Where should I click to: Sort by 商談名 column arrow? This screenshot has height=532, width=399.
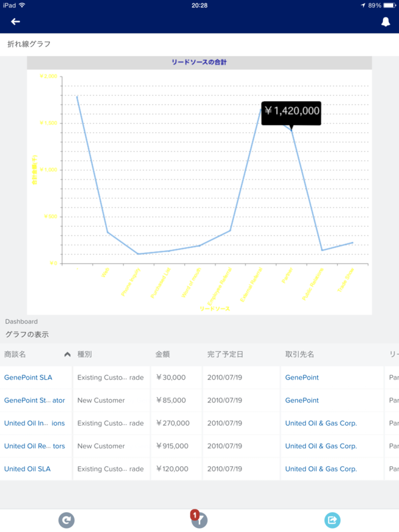pos(67,354)
